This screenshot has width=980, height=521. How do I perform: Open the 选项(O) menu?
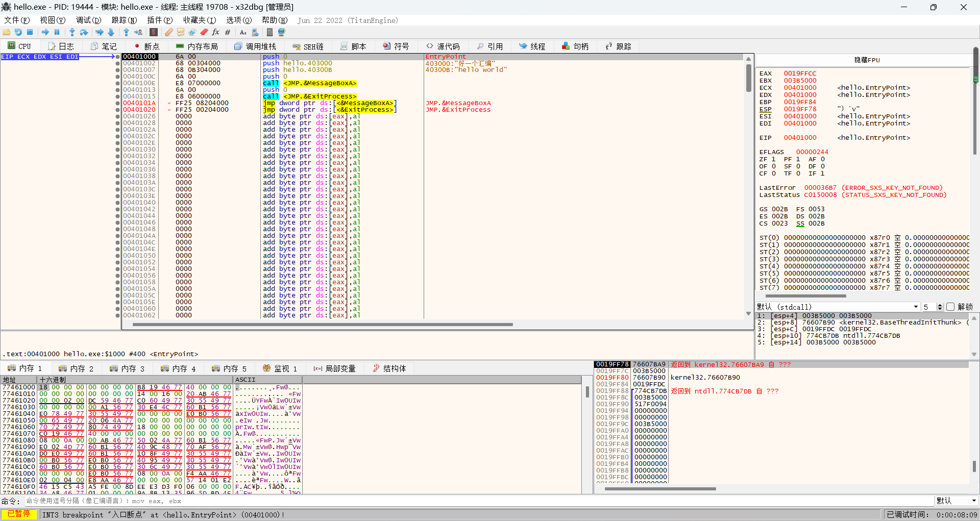click(x=239, y=20)
